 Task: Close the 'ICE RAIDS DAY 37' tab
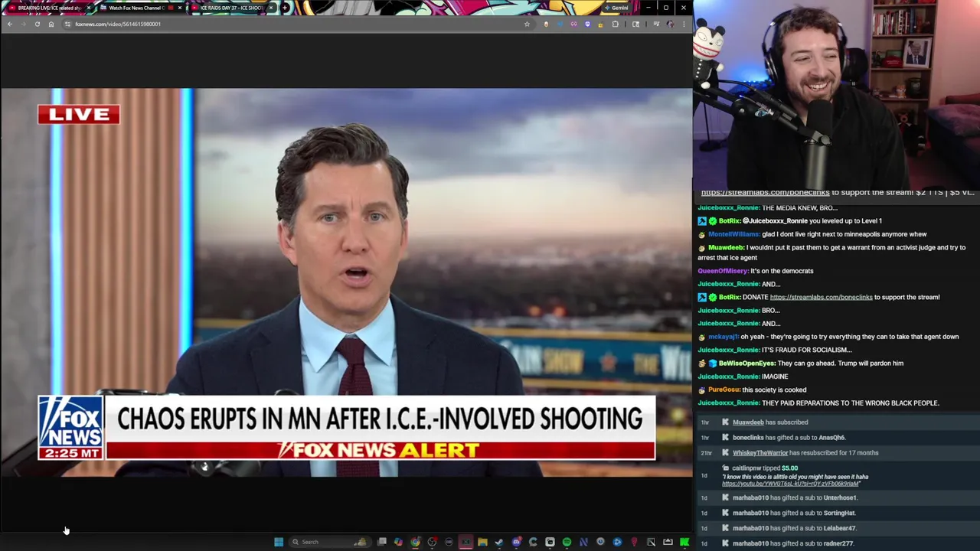coord(270,8)
